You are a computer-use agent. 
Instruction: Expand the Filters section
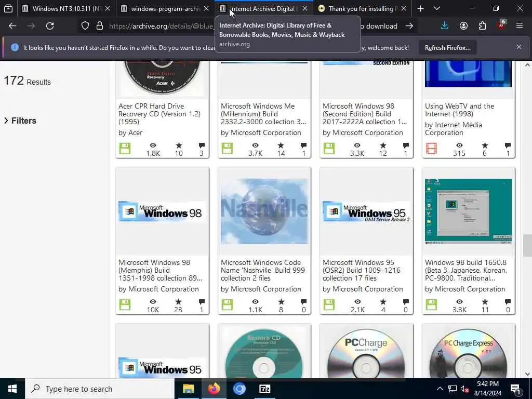[20, 121]
